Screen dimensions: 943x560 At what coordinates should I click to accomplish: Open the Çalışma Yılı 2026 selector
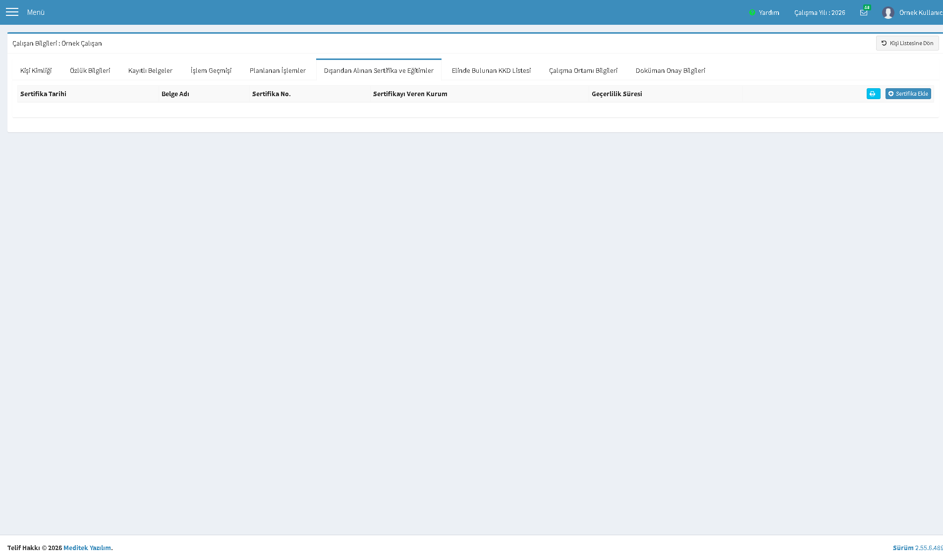pos(820,12)
